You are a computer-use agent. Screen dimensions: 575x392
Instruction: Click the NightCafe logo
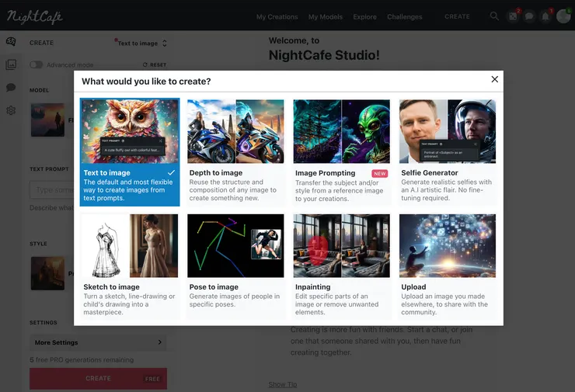(x=35, y=17)
